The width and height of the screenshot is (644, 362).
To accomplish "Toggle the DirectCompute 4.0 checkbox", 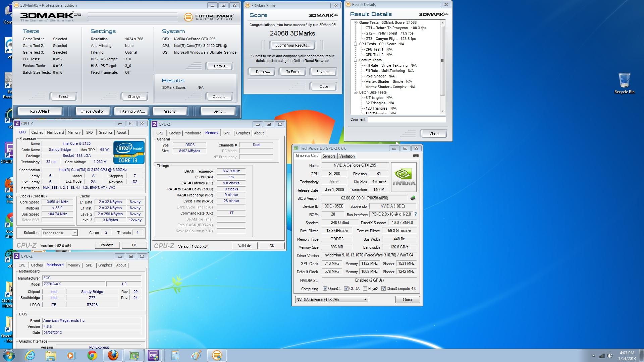I will (383, 289).
